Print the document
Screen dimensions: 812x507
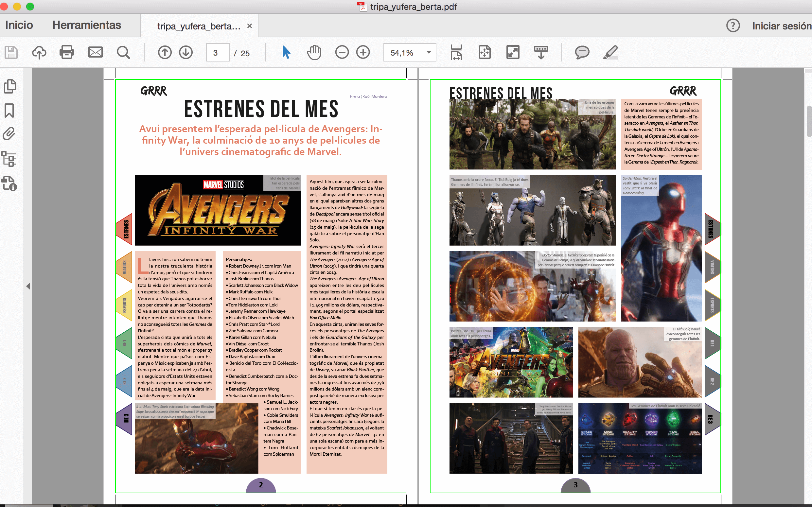(x=67, y=52)
